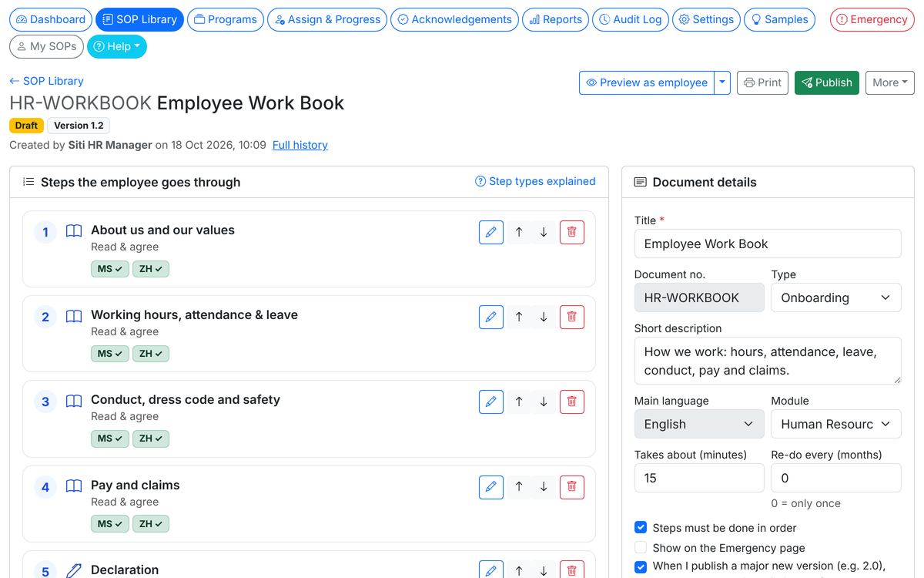This screenshot has width=924, height=578.
Task: Click the Short description text area
Action: click(x=768, y=361)
